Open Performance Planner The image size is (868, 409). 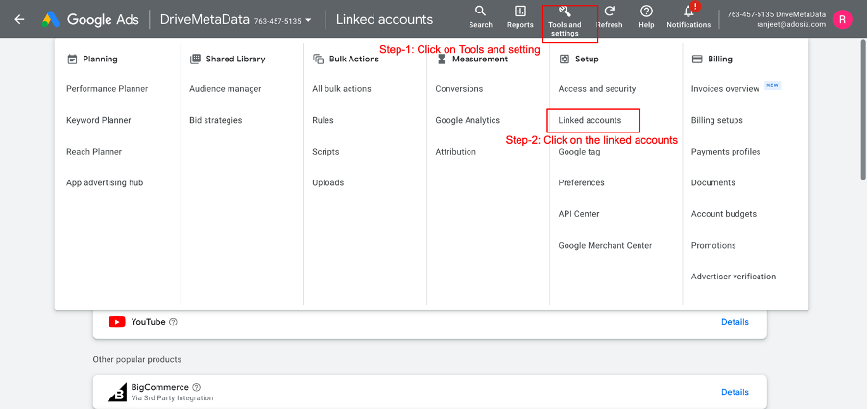point(108,89)
